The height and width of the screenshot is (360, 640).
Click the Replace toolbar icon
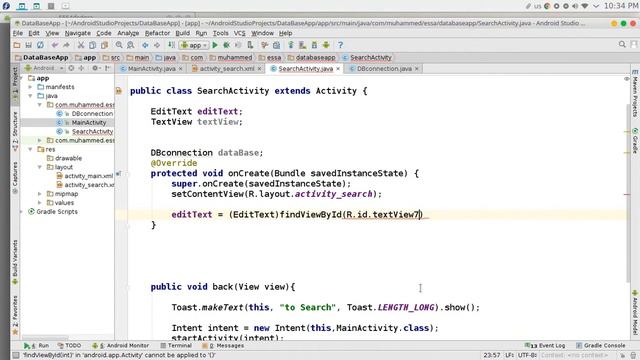point(131,45)
